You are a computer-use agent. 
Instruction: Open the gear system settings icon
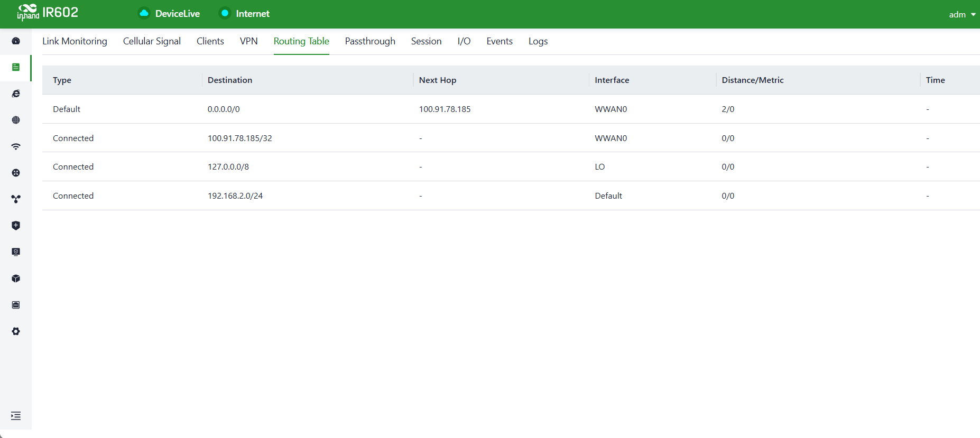[16, 331]
